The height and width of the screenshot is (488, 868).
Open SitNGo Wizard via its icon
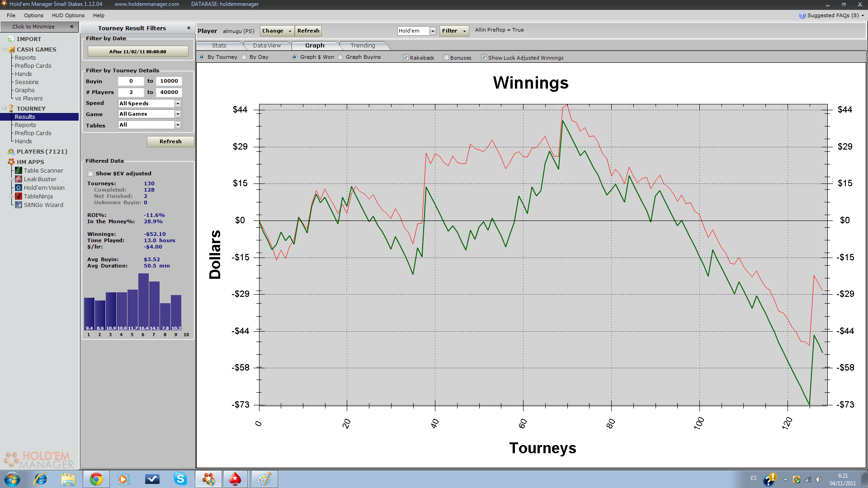[x=19, y=205]
